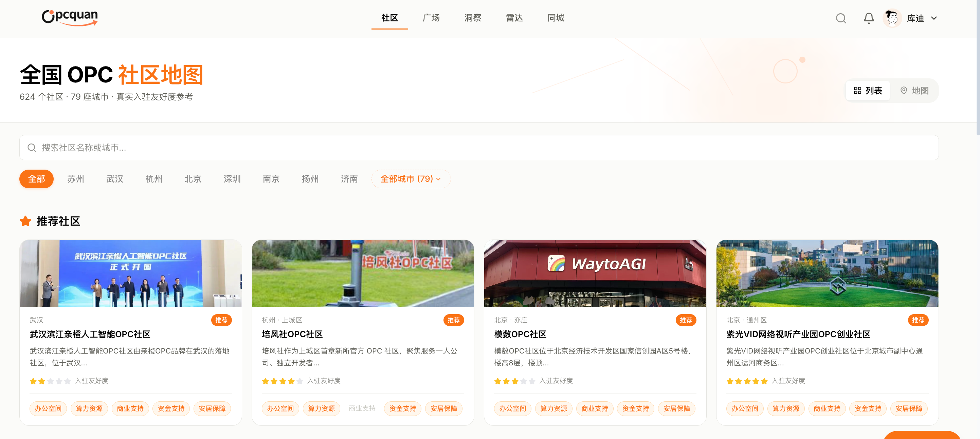Open 模数OPC社区 title link
980x439 pixels.
coord(520,334)
